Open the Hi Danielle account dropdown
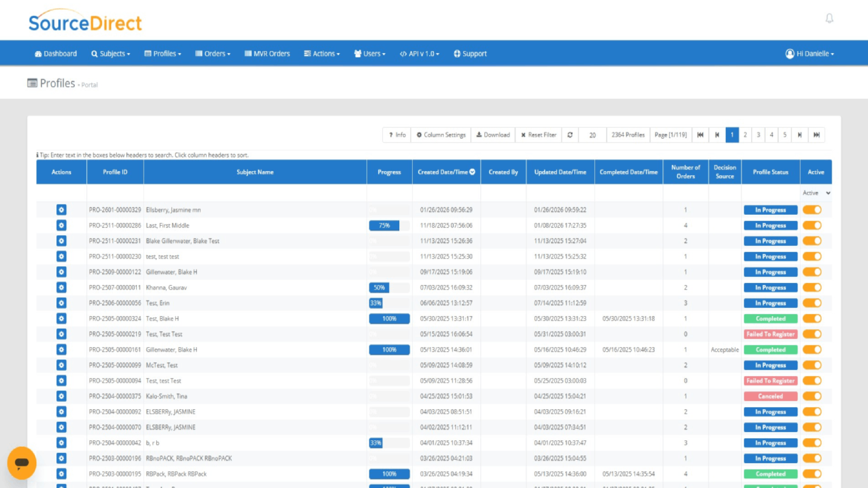Screen dimensions: 868x488 (809, 53)
